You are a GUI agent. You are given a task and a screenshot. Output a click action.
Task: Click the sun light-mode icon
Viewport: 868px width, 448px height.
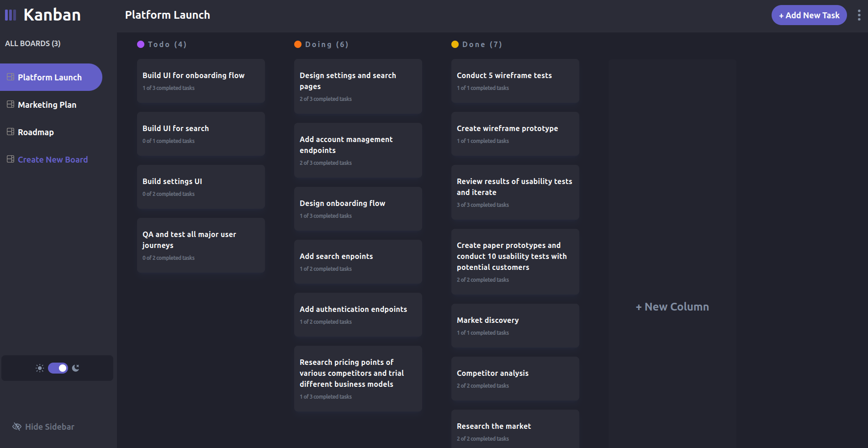(40, 368)
